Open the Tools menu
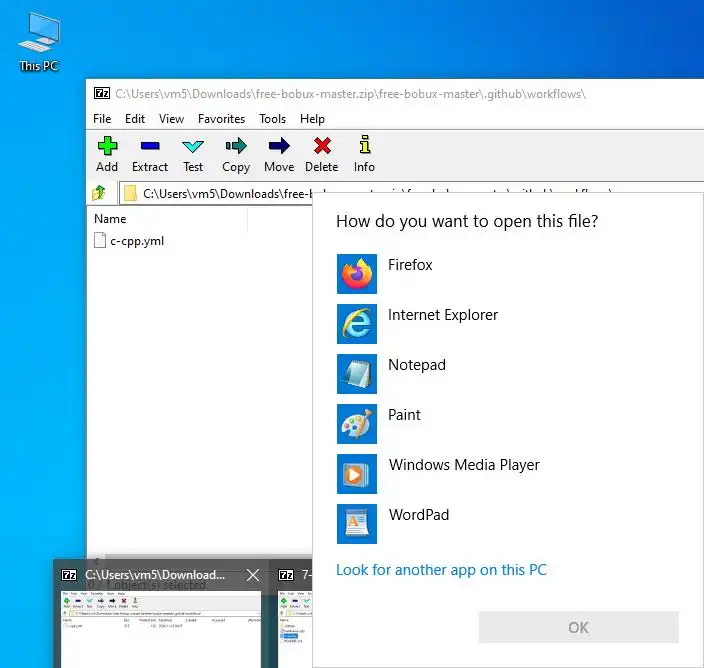This screenshot has width=704, height=668. tap(272, 119)
